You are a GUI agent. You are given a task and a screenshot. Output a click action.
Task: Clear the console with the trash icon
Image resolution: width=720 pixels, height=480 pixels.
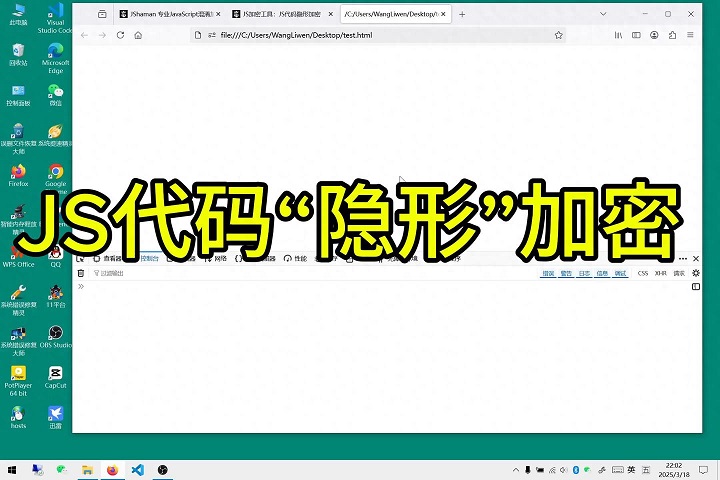coord(81,273)
